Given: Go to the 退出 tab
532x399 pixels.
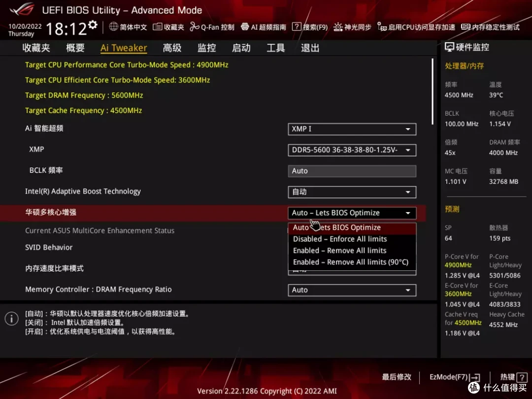Looking at the screenshot, I should click(x=310, y=48).
